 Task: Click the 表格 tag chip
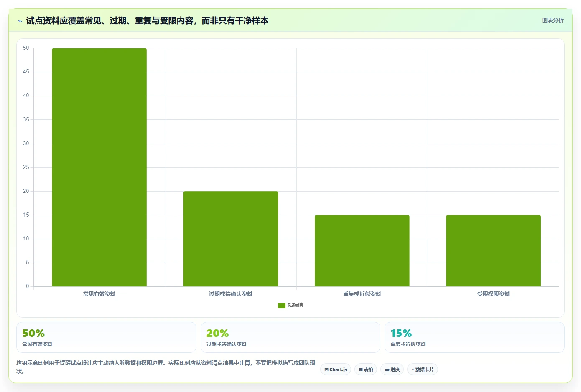pyautogui.click(x=366, y=369)
